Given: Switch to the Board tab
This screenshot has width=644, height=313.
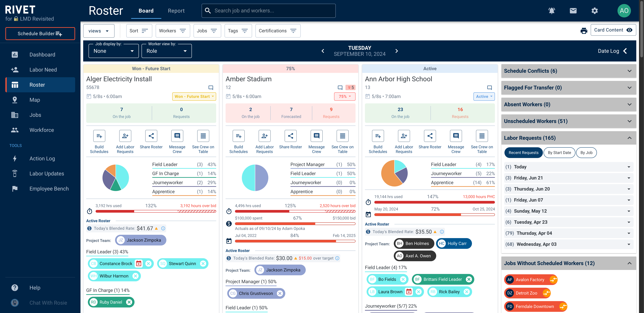Looking at the screenshot, I should tap(146, 11).
